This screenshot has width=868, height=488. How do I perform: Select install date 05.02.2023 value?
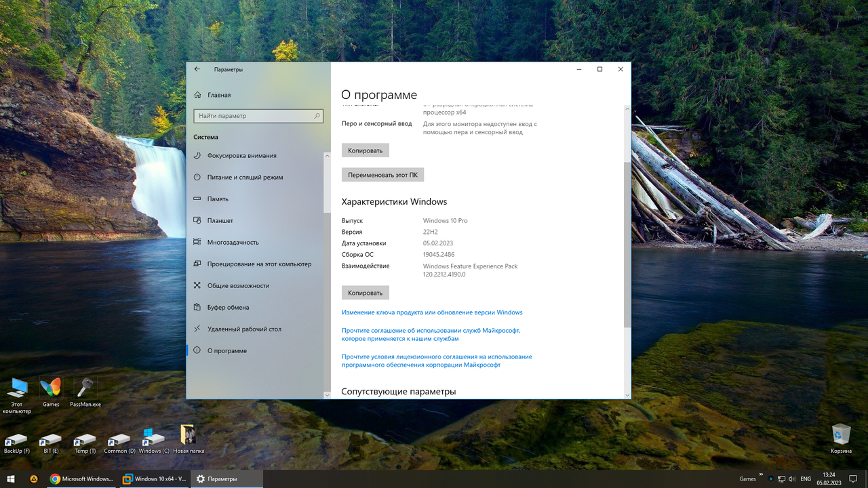coord(438,243)
